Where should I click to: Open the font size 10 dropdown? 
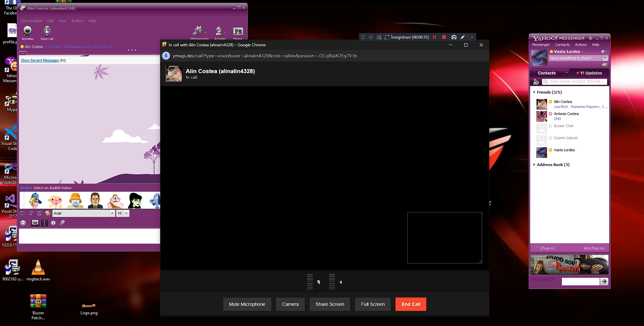tap(126, 213)
